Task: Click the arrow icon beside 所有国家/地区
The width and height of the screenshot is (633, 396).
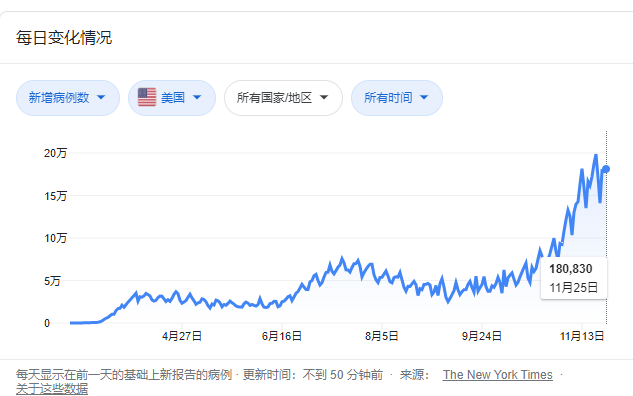Action: pos(324,97)
